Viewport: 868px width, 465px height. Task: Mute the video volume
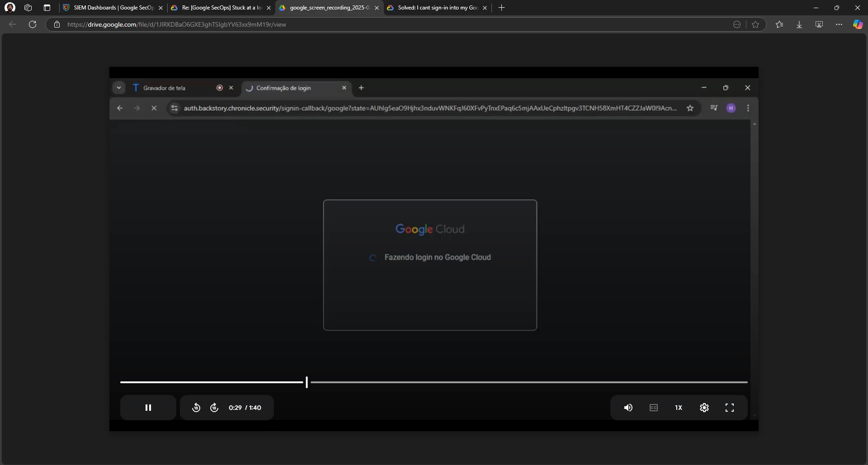click(628, 408)
